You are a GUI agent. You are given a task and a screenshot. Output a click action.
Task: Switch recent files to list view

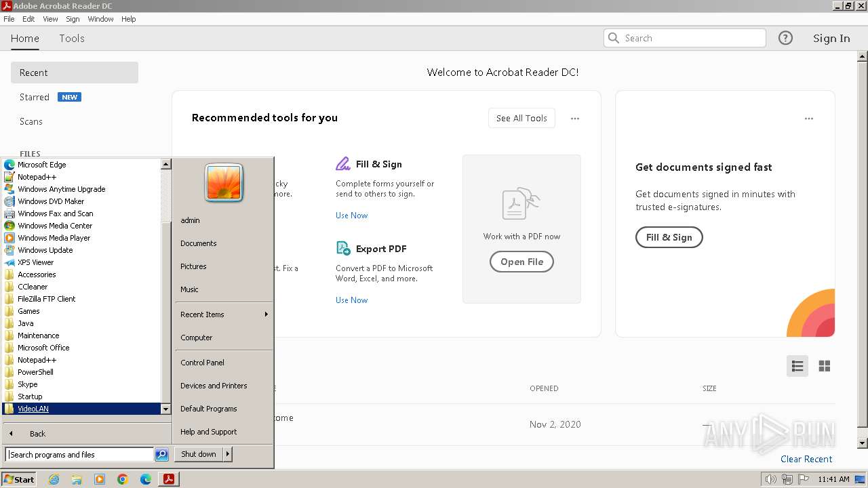pos(797,366)
